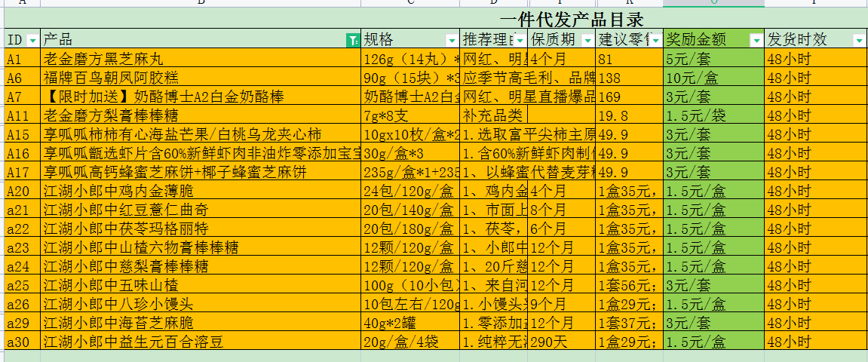868x362 pixels.
Task: Click the 20g/盒/4袋 specification cell
Action: tap(410, 342)
